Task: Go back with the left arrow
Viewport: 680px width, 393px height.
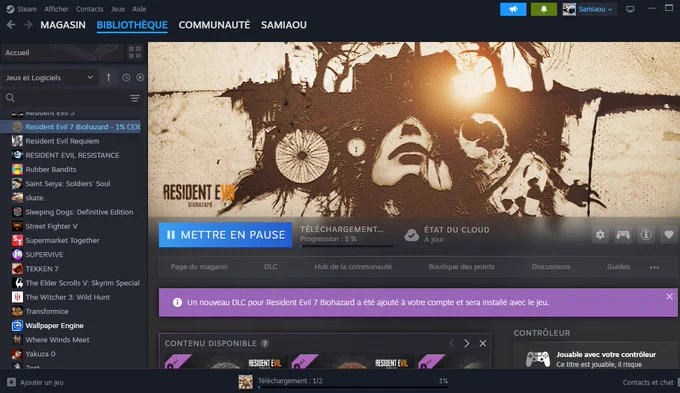Action: pyautogui.click(x=11, y=25)
